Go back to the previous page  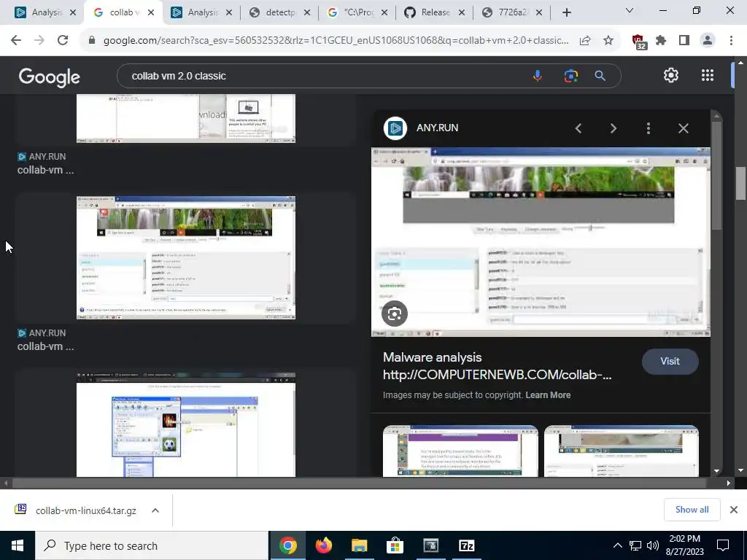[x=16, y=41]
